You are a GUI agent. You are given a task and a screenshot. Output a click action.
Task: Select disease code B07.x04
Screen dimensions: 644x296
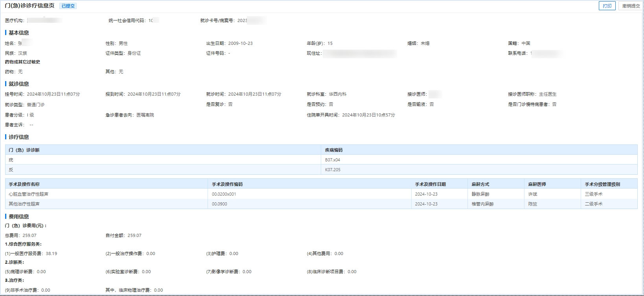[x=333, y=160]
